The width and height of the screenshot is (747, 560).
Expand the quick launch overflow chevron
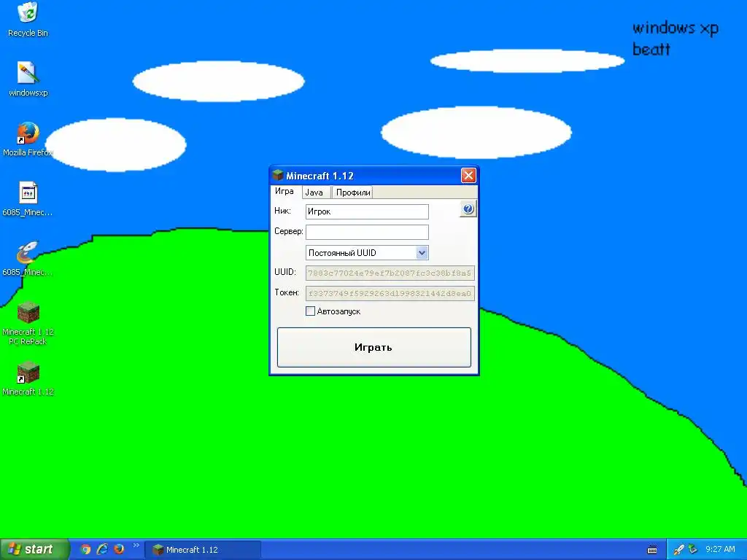136,545
